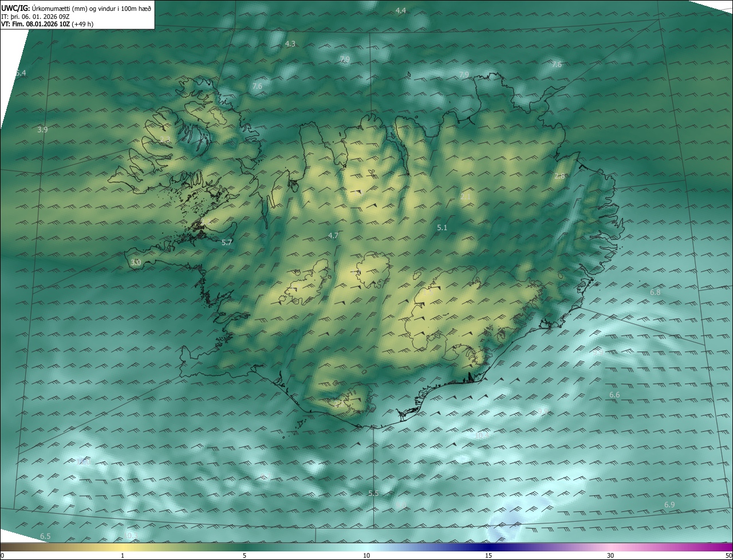Click the 6.6 value in southeast ocean
Viewport: 733px width, 560px height.
pos(614,395)
